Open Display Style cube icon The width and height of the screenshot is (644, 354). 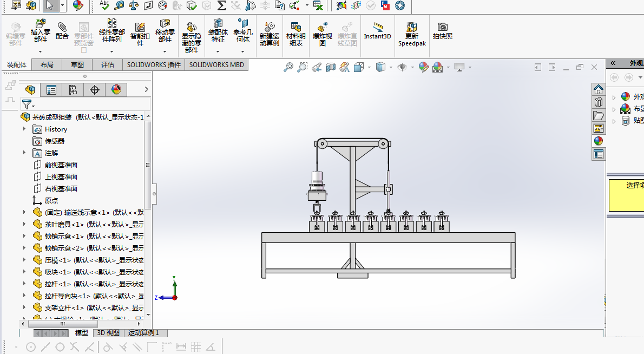(x=381, y=67)
